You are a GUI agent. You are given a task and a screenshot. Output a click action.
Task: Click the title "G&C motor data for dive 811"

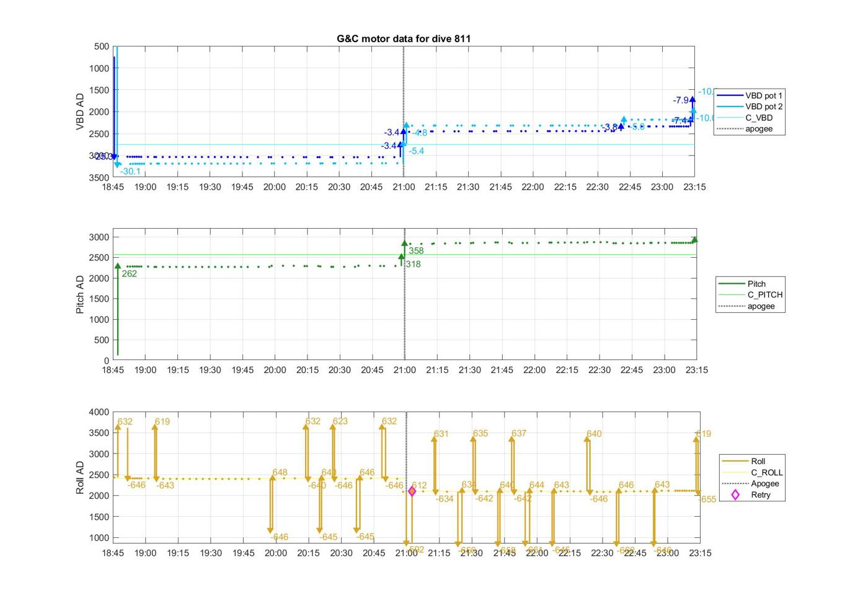point(404,38)
